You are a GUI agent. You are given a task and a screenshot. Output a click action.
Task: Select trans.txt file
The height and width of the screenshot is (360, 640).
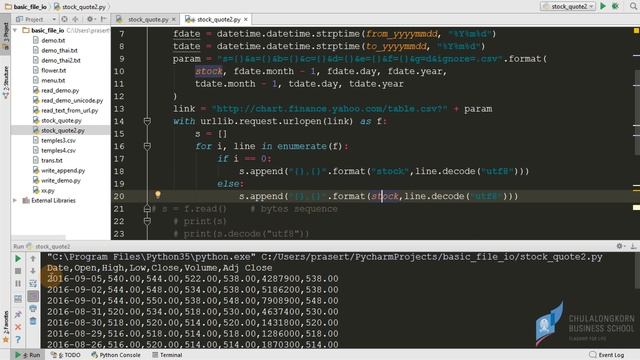tap(52, 160)
